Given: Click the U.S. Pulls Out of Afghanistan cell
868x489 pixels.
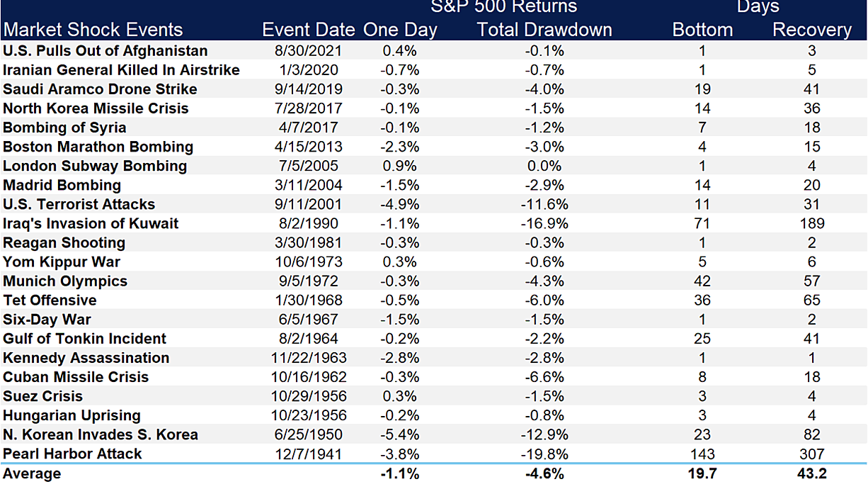Looking at the screenshot, I should click(105, 50).
